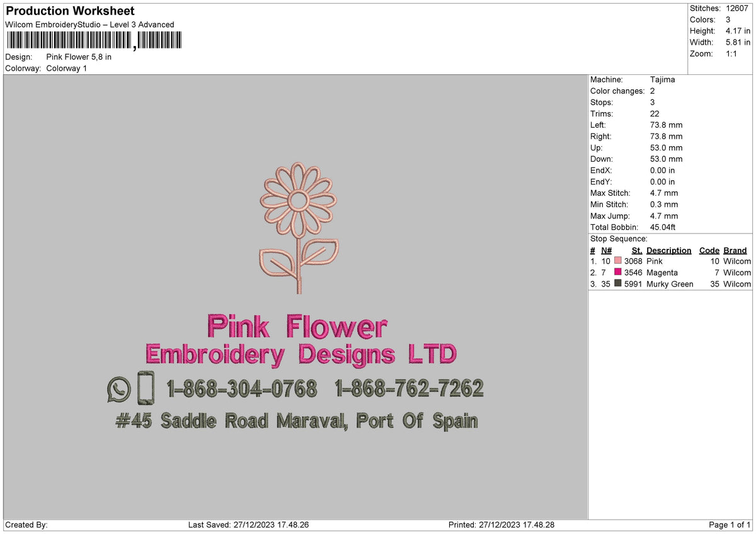Click the 'Last Saved' timestamp in footer
Image resolution: width=756 pixels, height=534 pixels.
click(x=248, y=525)
